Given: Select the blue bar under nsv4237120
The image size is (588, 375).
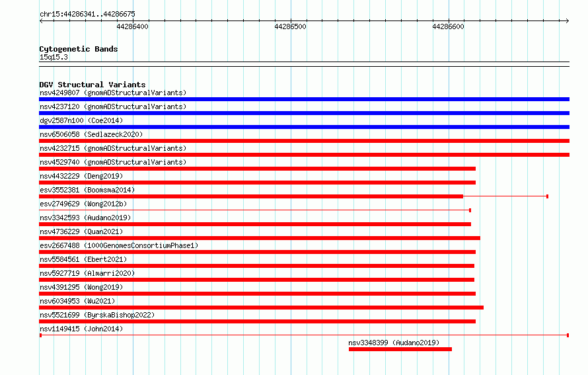Looking at the screenshot, I should [x=304, y=113].
